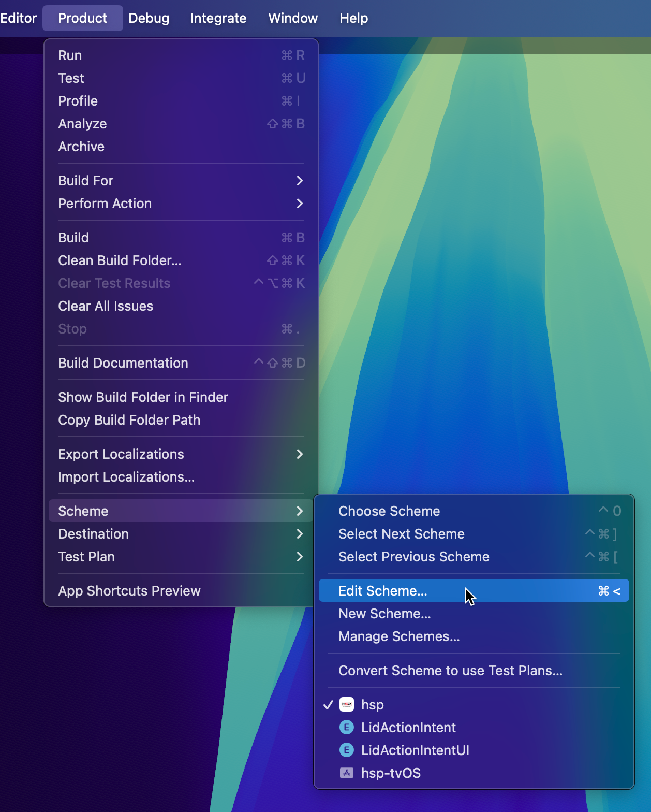The width and height of the screenshot is (651, 812).
Task: Open the Integrate menu
Action: [218, 18]
